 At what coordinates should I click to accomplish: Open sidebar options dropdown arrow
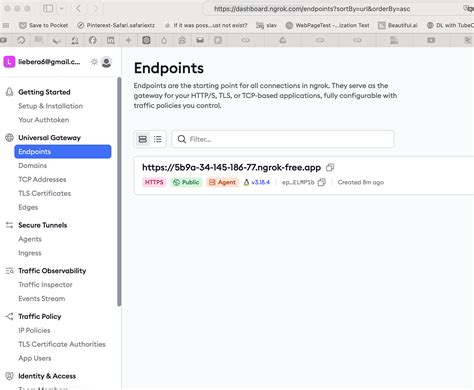pos(62,8)
